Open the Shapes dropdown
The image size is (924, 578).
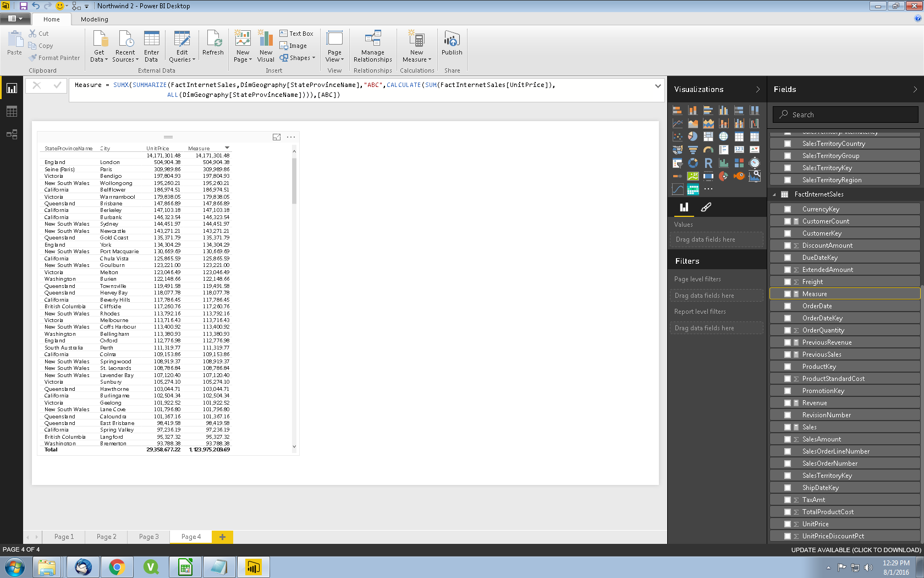(x=297, y=58)
